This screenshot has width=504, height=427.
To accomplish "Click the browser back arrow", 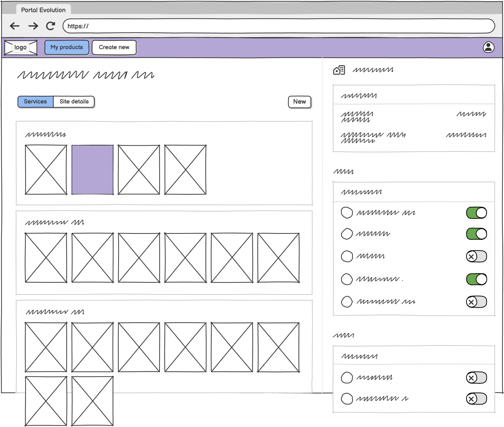I will (x=15, y=26).
